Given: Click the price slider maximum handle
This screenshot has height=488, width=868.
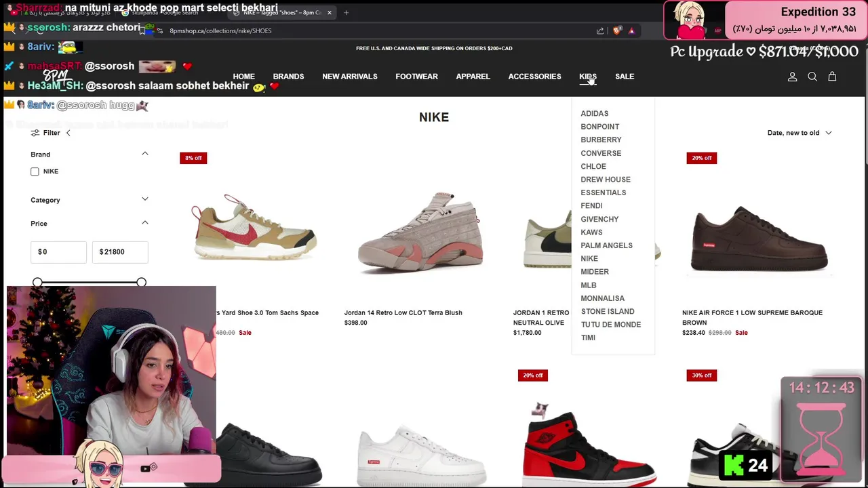Looking at the screenshot, I should coord(141,282).
